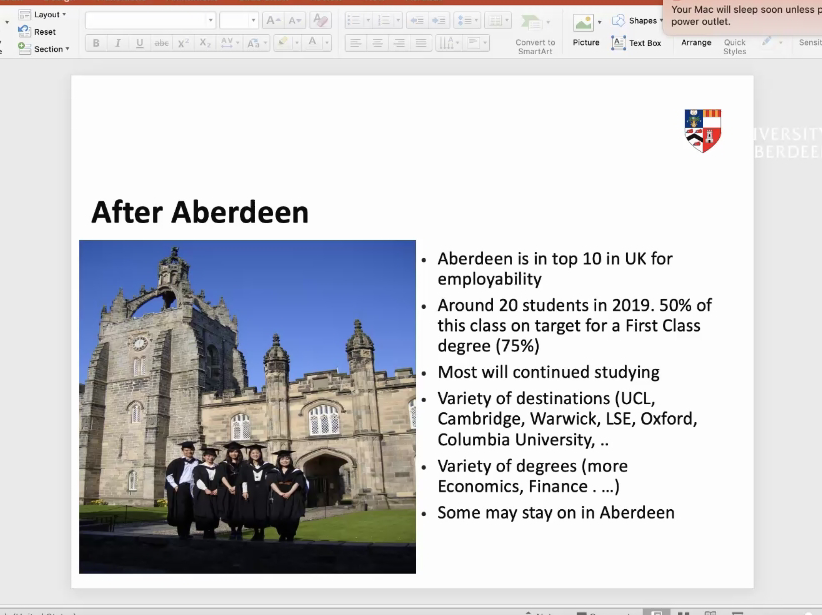Toggle underline text formatting
The width and height of the screenshot is (822, 615).
coord(139,43)
